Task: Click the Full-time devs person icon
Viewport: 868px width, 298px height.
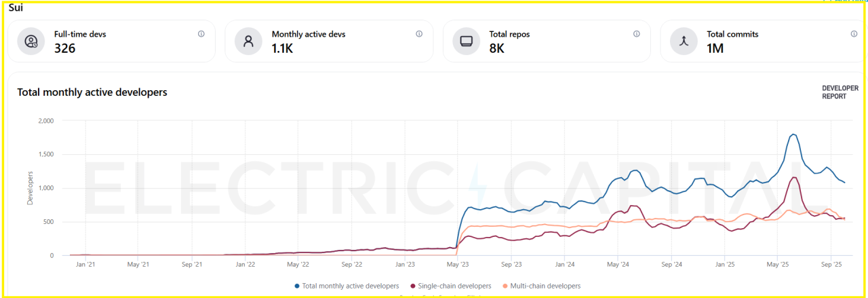Action: (x=31, y=41)
